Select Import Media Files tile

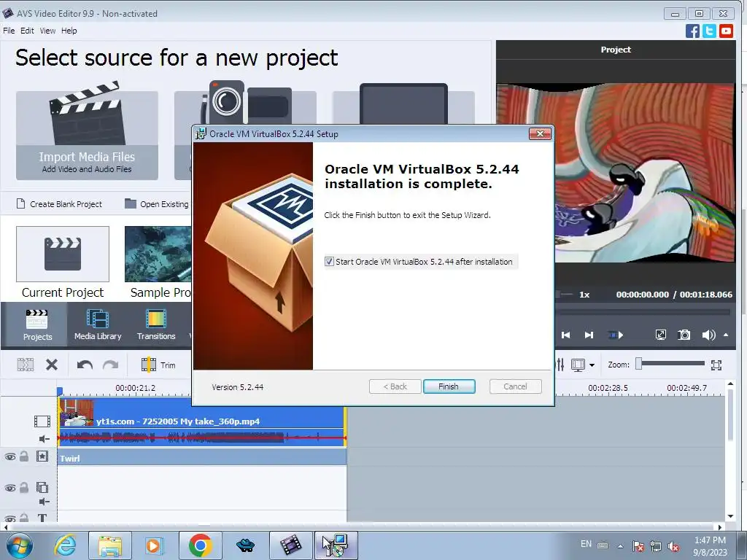point(88,135)
